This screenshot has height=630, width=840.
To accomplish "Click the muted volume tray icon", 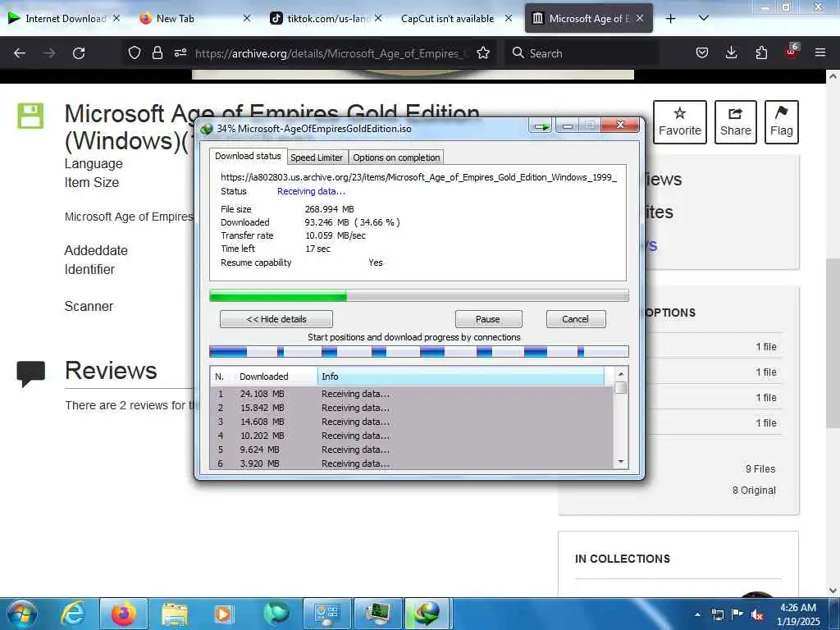I will pos(757,614).
